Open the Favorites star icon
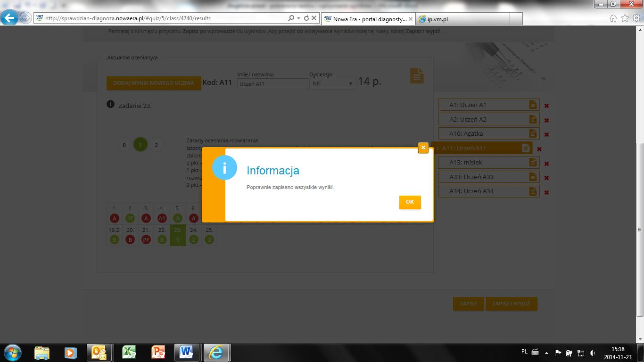Viewport: 644px width, 362px height. pyautogui.click(x=625, y=18)
